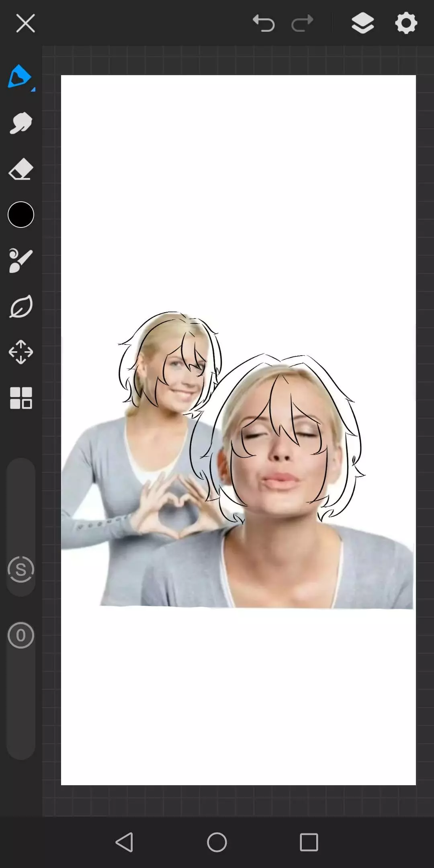The height and width of the screenshot is (868, 434).
Task: Select the smudge finger tool
Action: (20, 123)
